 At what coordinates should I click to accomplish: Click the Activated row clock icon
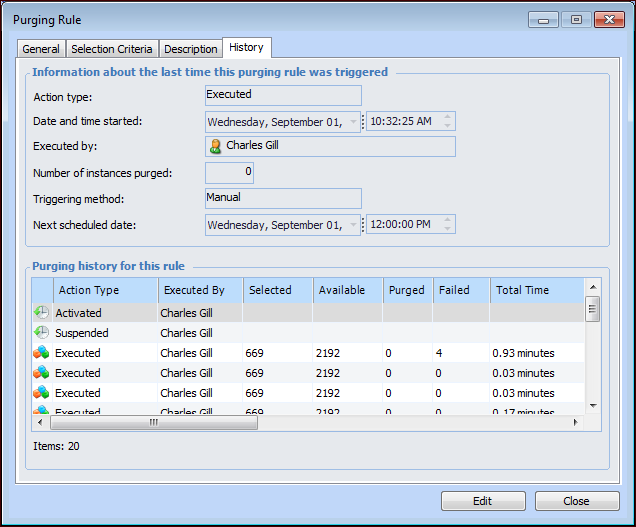coord(41,313)
